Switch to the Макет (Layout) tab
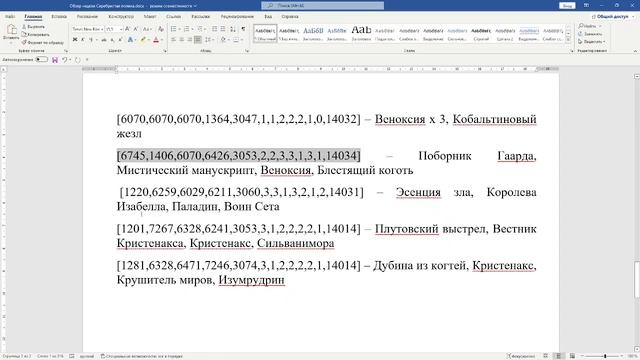Image resolution: width=640 pixels, height=360 pixels. (150, 17)
